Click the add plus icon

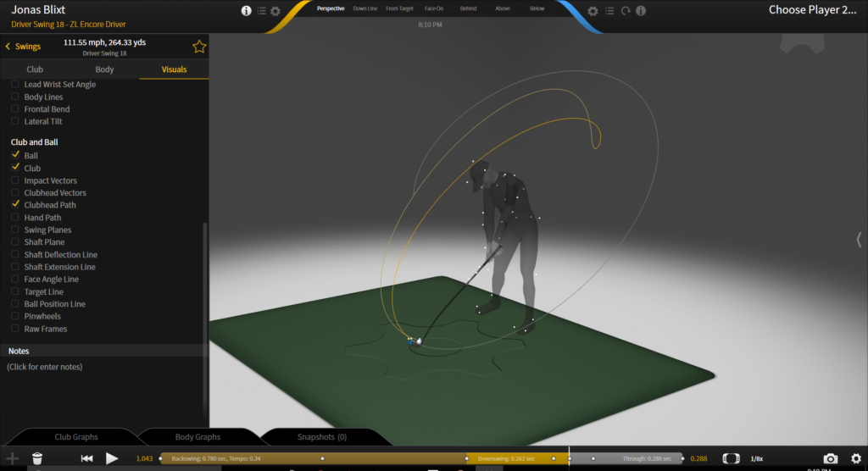(12, 458)
